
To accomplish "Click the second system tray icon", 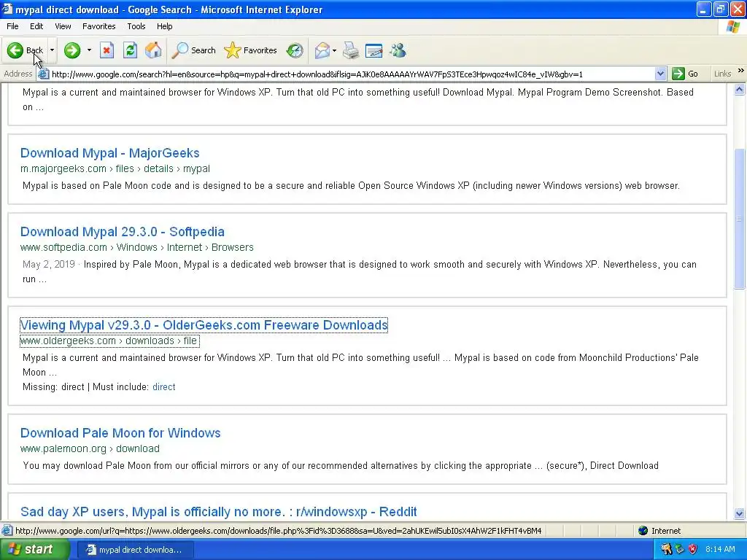I will click(679, 549).
